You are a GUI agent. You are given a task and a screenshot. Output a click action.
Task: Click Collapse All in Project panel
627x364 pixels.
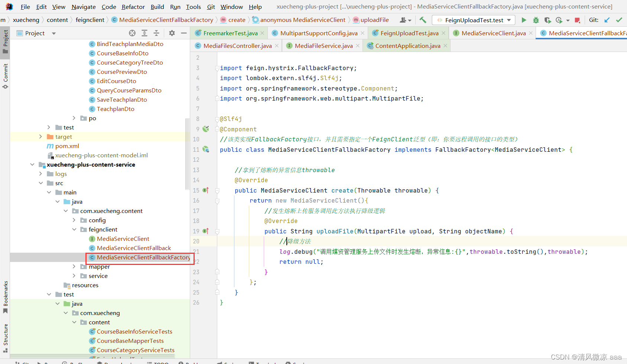(156, 33)
